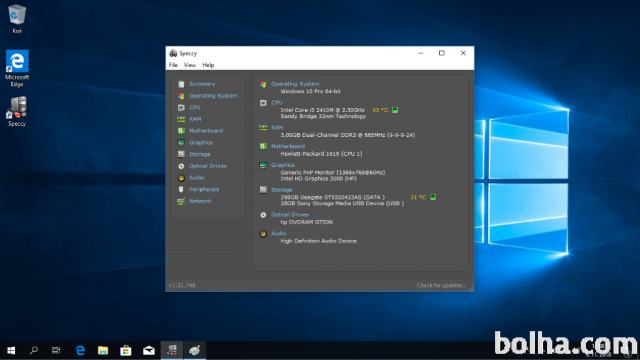Click the taskbar search icon
Viewport: 640px width, 360px height.
point(34,351)
